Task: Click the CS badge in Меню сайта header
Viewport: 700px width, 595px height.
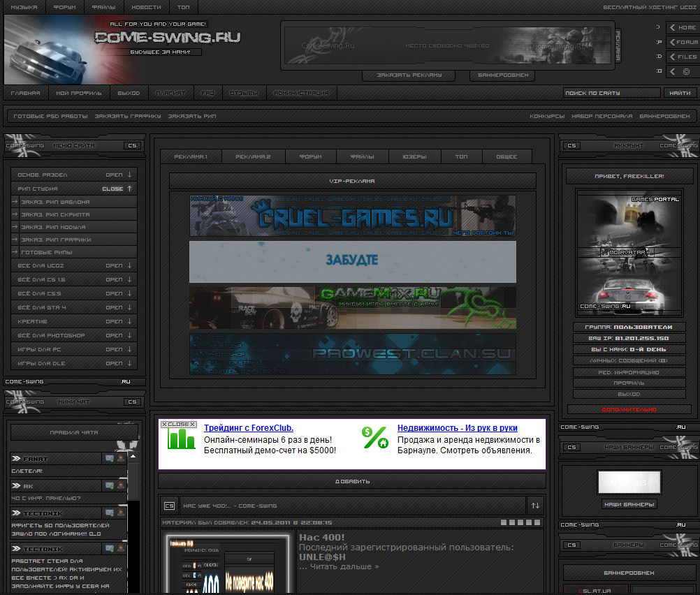Action: tap(132, 145)
